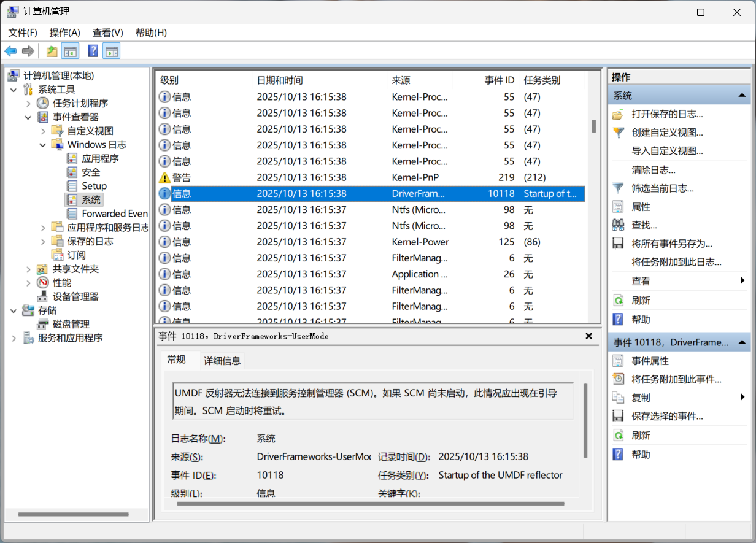Open the 查看 submenu arrow

(743, 281)
